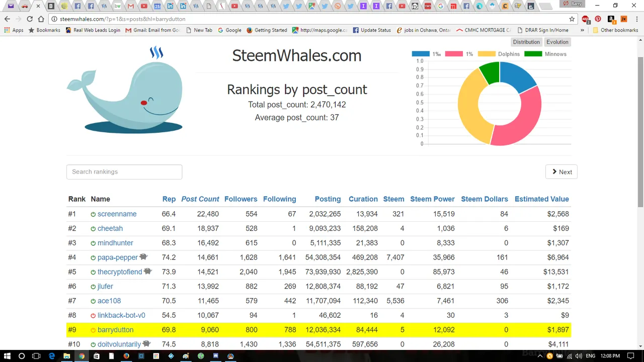Screen dimensions: 644x362
Task: Launch Microsoft Edge from the taskbar
Action: click(51, 356)
